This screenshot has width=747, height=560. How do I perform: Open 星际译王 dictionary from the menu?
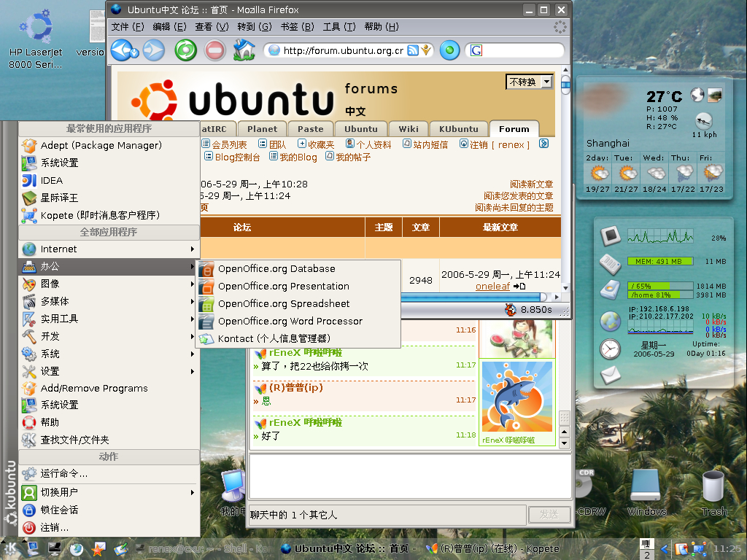(109, 198)
